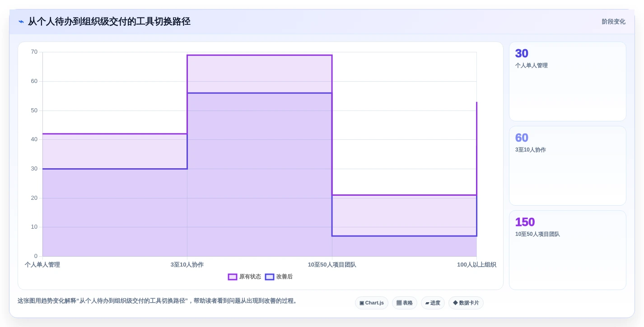Viewport: 644px width, 327px height.
Task: Click the purple 原有状态 legend swatch
Action: [x=233, y=277]
